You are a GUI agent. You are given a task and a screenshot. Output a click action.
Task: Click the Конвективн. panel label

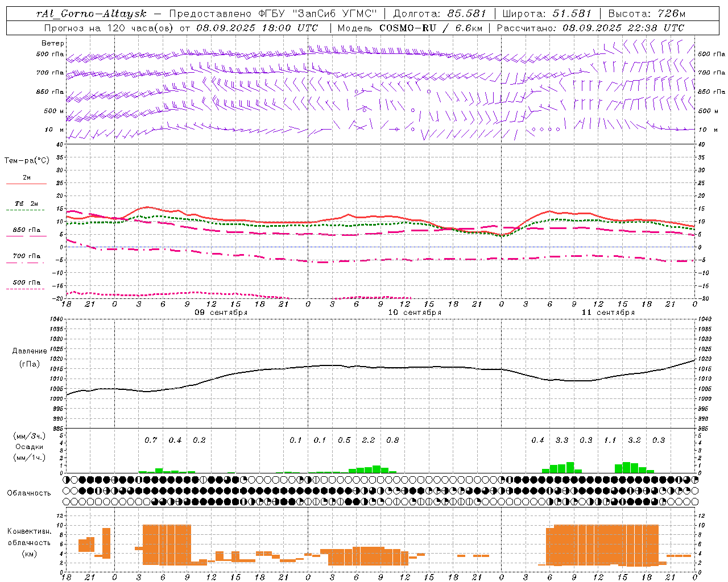(x=29, y=531)
